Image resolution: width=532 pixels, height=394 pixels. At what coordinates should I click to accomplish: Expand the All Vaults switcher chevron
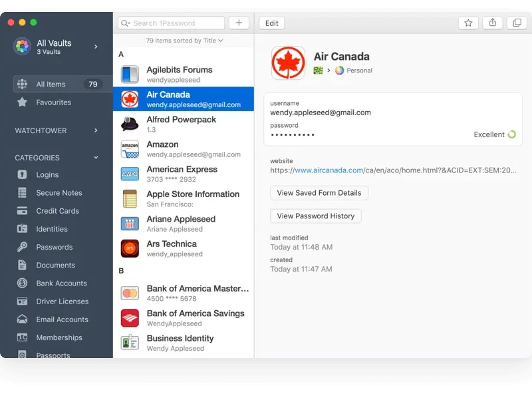tap(96, 47)
